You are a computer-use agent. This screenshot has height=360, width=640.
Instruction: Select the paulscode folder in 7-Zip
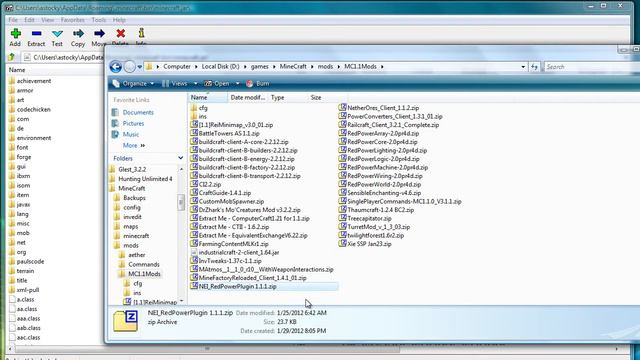point(30,261)
